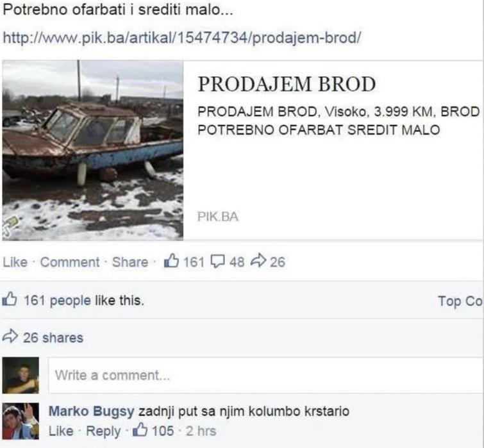The height and width of the screenshot is (448, 484).
Task: Click your own avatar beside comment box
Action: 21,375
